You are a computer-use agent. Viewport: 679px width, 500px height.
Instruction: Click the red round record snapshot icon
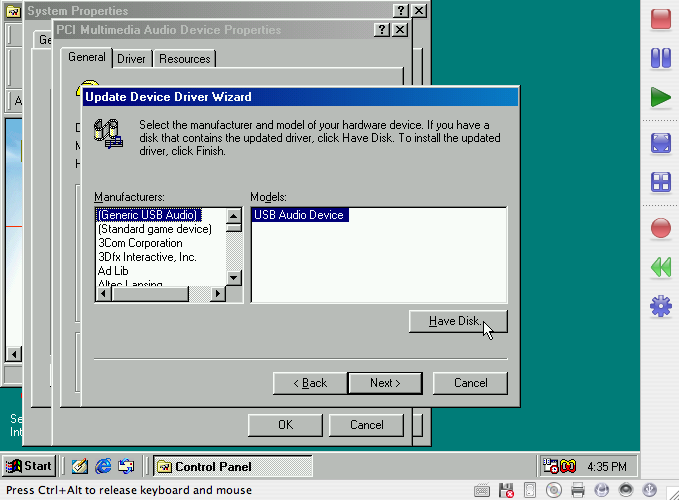click(660, 228)
